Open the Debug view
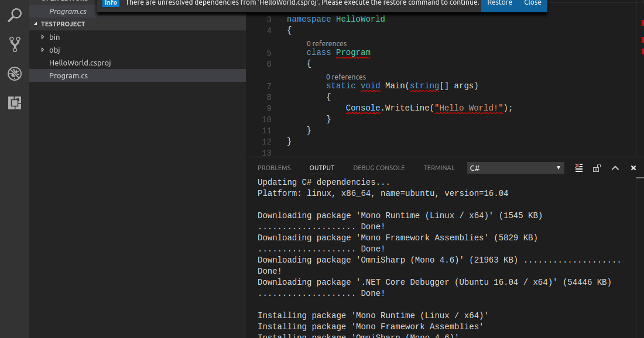644x338 pixels. 14,74
